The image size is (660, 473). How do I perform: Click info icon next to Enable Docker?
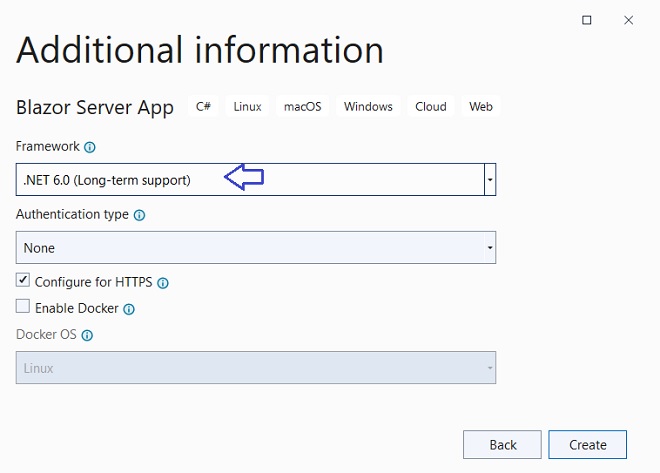[x=129, y=310]
